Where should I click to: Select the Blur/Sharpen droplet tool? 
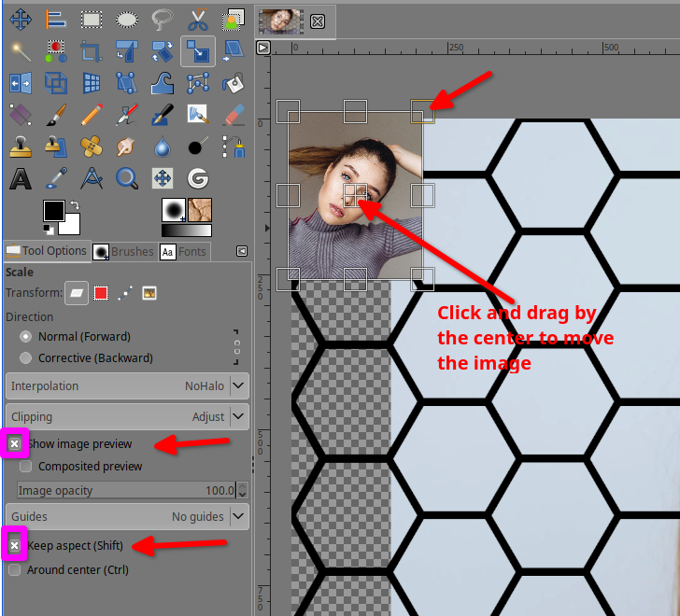pyautogui.click(x=163, y=147)
